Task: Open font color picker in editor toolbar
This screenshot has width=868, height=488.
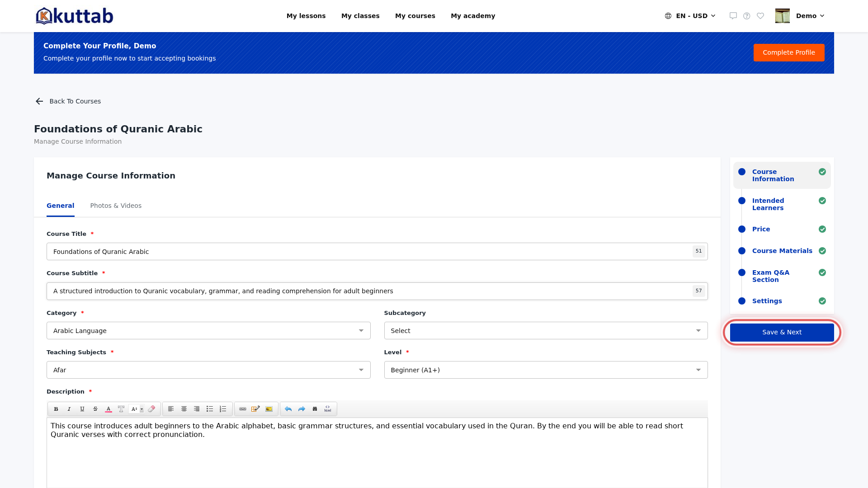Action: click(x=108, y=409)
